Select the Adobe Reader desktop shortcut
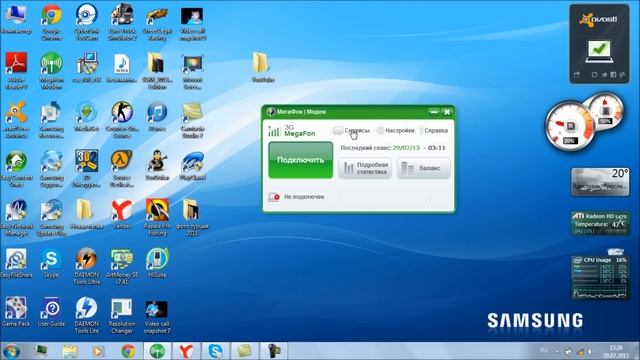 [x=16, y=70]
